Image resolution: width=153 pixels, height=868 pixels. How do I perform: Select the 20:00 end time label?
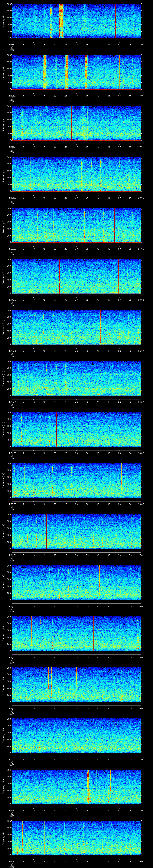point(141,198)
